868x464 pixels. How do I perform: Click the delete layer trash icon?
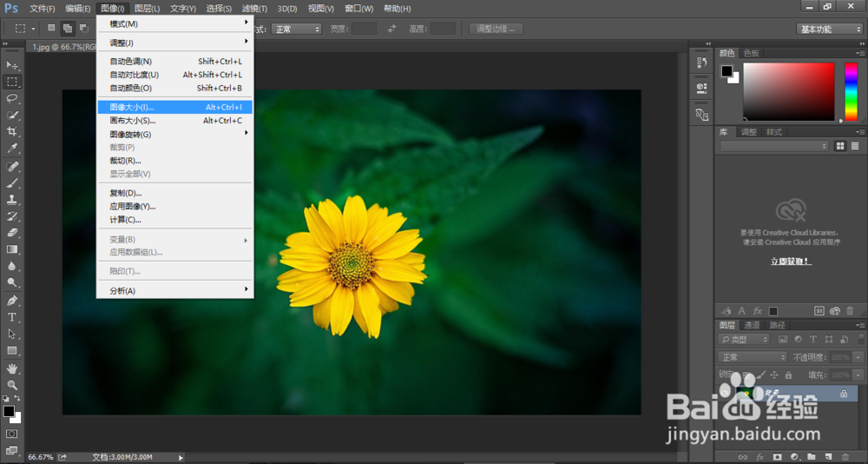tap(845, 456)
